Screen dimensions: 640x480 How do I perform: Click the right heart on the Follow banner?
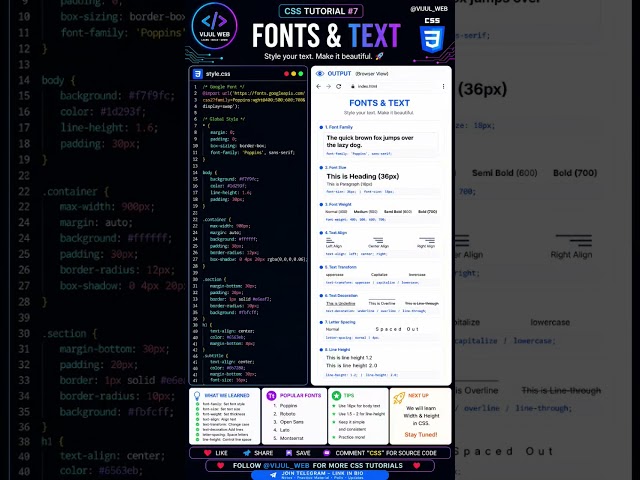click(x=416, y=465)
